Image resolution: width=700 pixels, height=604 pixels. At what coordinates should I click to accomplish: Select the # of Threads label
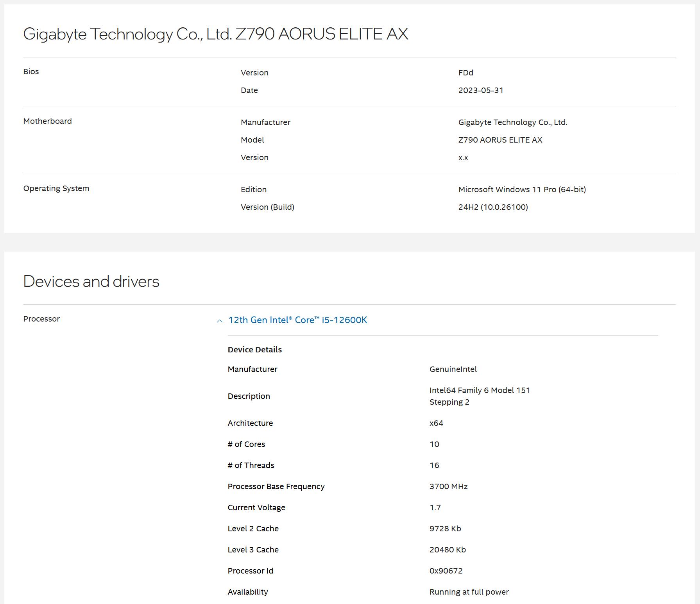pos(251,465)
